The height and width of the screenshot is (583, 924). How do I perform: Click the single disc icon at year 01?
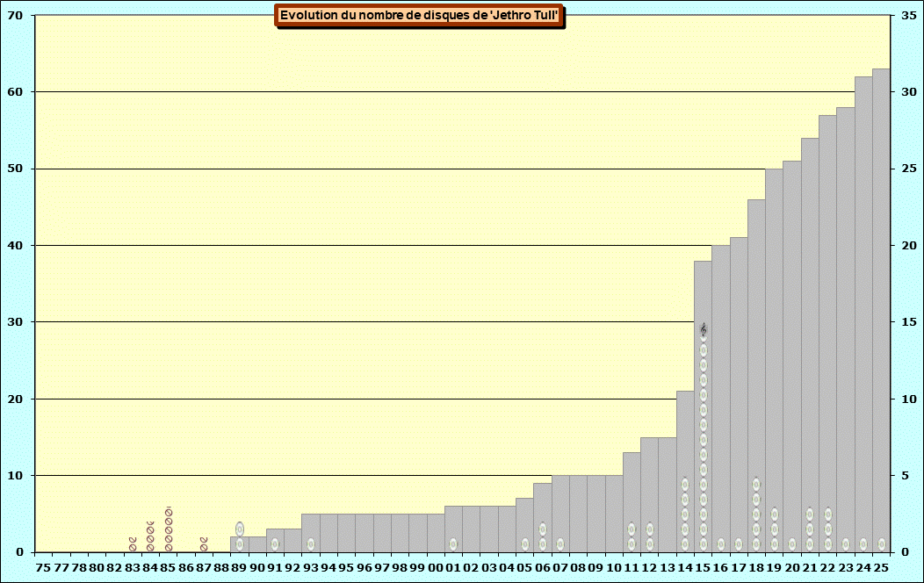click(x=452, y=544)
